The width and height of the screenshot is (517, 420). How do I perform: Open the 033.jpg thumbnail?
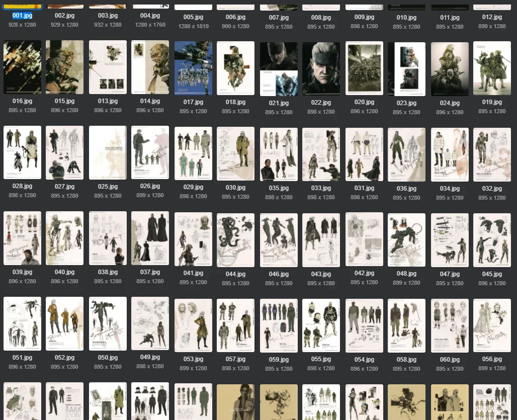tap(321, 154)
